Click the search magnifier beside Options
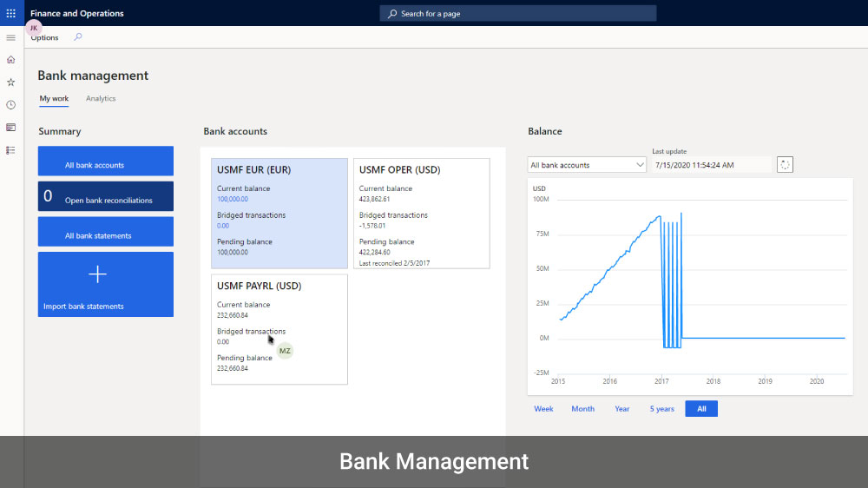This screenshot has height=488, width=868. (78, 37)
